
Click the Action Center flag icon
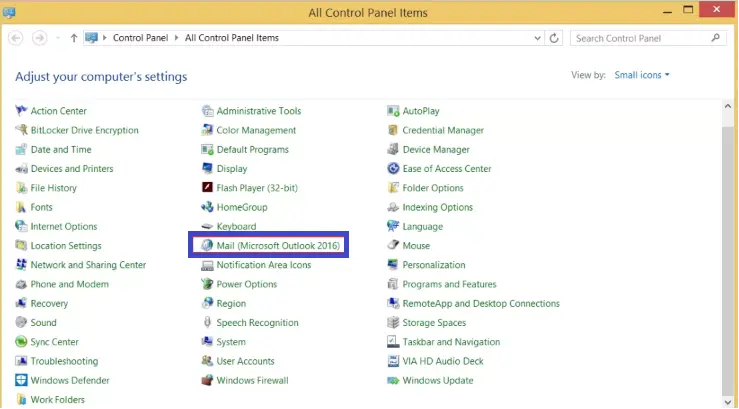pyautogui.click(x=21, y=111)
